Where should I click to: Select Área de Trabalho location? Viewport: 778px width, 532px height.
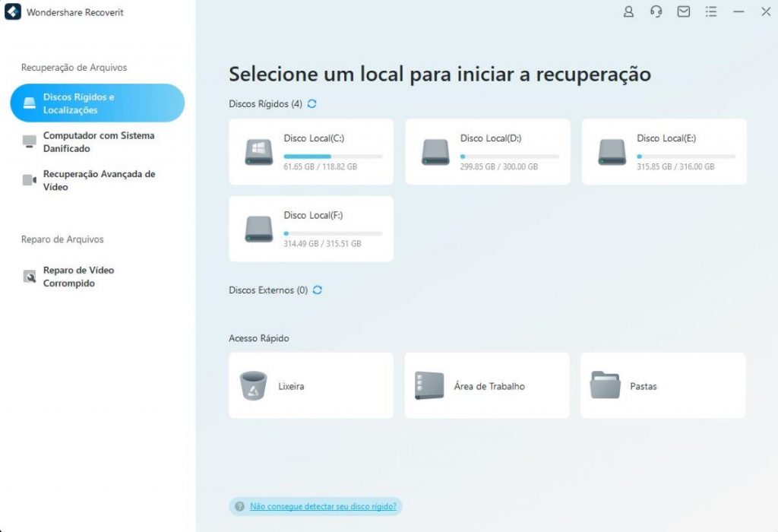pyautogui.click(x=487, y=385)
